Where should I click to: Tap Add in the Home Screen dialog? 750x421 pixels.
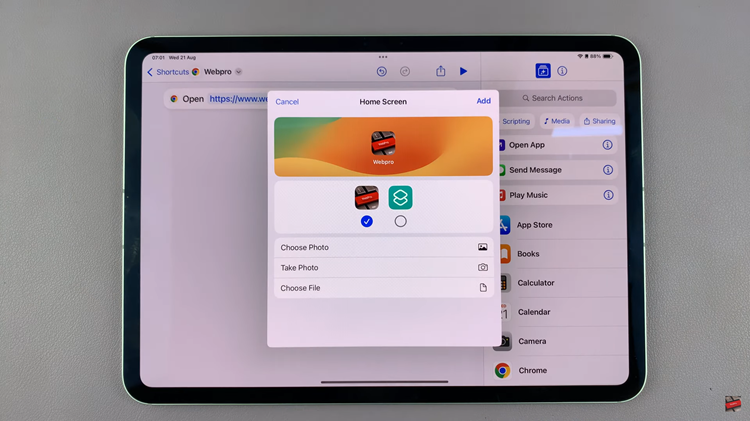click(483, 101)
